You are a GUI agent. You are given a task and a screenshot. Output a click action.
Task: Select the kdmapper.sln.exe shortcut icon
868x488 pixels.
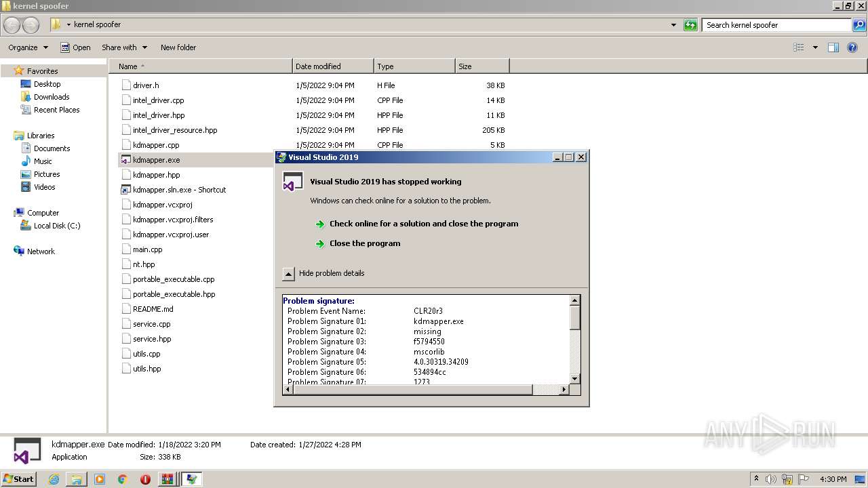tap(125, 190)
